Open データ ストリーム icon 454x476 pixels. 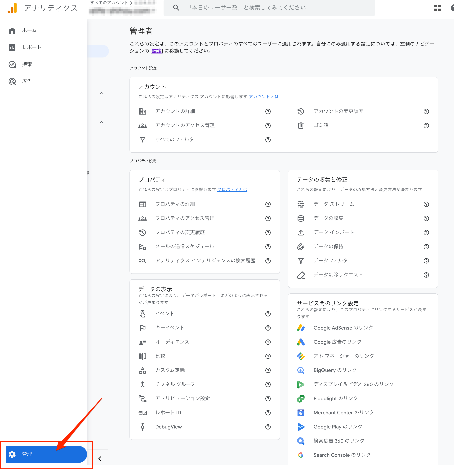click(301, 204)
